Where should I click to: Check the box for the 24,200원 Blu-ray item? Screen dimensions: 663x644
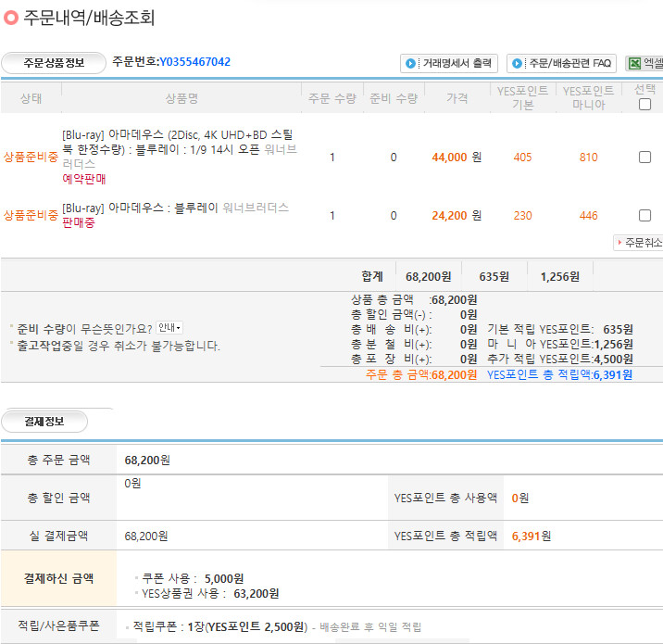(644, 215)
